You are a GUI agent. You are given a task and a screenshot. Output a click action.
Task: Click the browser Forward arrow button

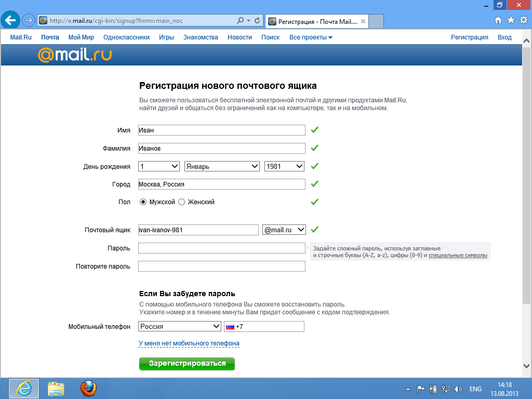coord(28,21)
